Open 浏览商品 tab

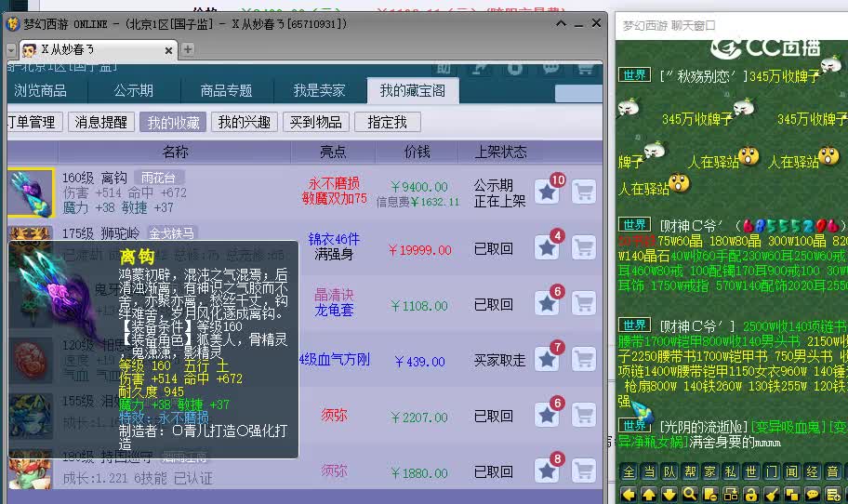[41, 90]
